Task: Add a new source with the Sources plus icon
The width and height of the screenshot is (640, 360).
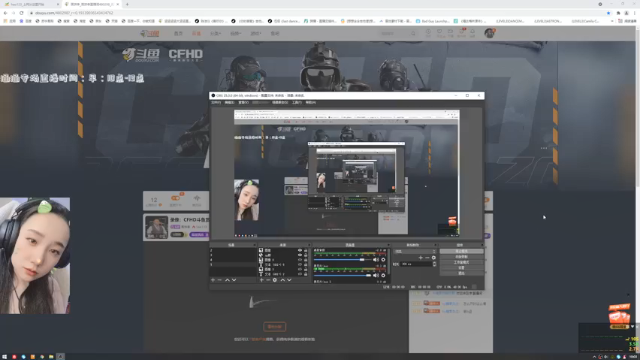Action: coord(262,280)
